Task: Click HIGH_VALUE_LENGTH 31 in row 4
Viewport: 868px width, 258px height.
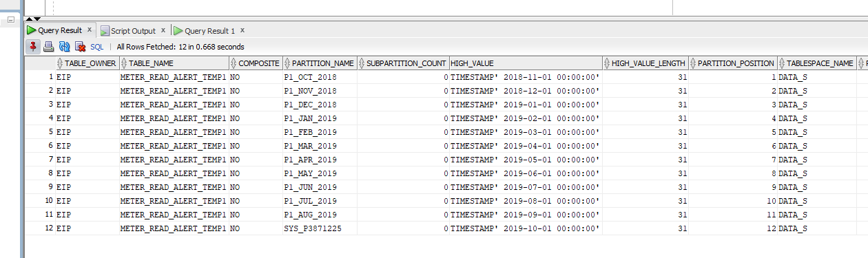Action: tap(645, 118)
